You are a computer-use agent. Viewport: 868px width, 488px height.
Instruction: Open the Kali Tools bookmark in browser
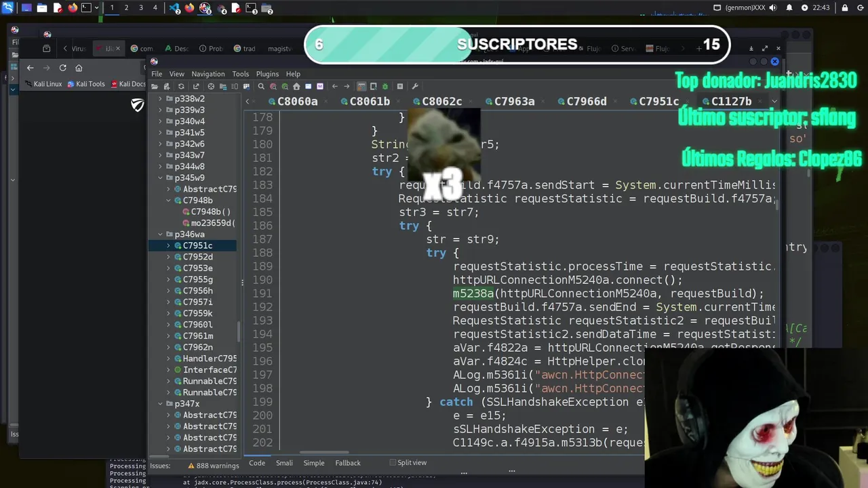(85, 84)
